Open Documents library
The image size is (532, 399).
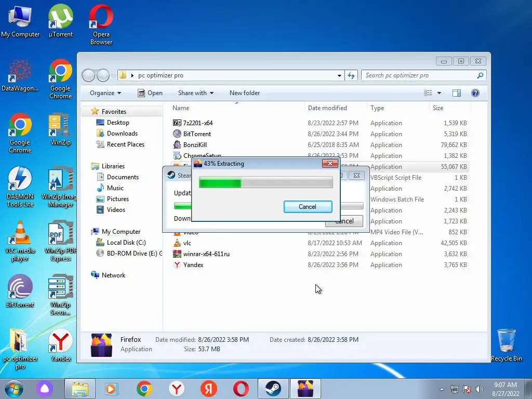pos(123,177)
